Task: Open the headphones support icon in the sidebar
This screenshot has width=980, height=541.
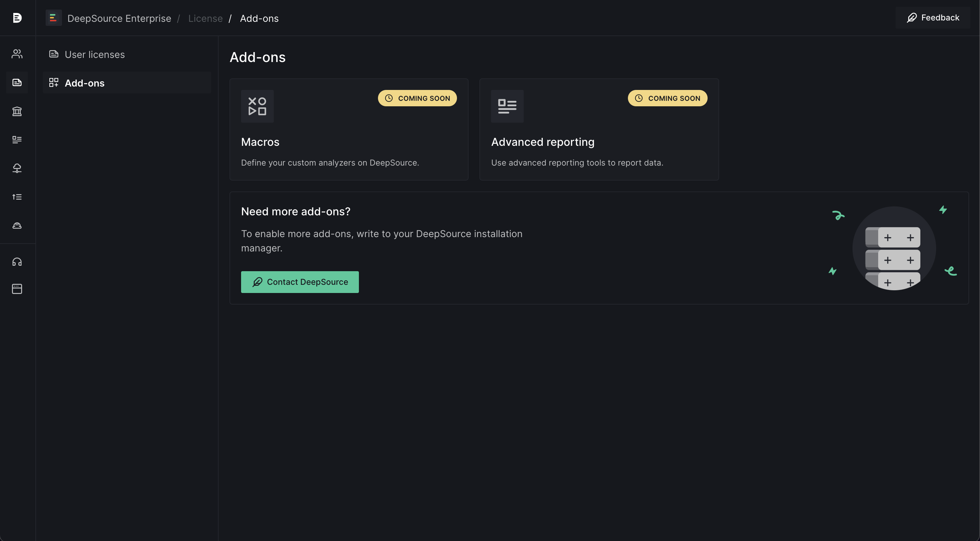Action: [x=17, y=262]
